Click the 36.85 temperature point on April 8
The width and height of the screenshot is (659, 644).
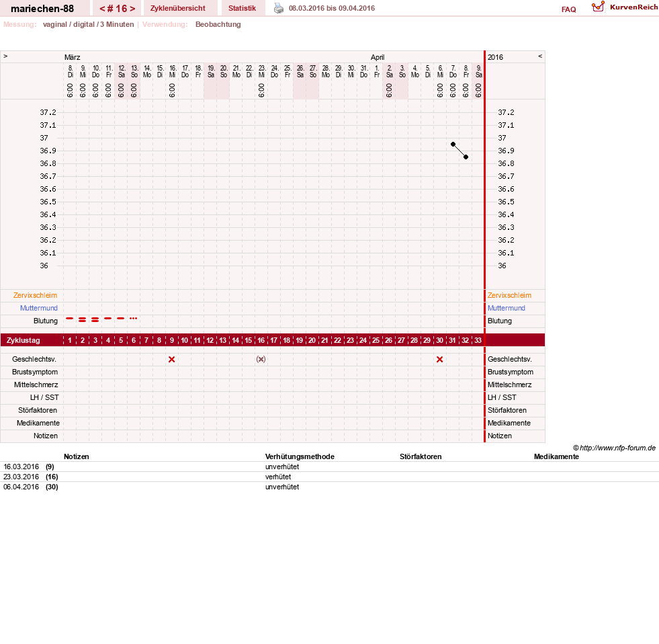pyautogui.click(x=466, y=157)
